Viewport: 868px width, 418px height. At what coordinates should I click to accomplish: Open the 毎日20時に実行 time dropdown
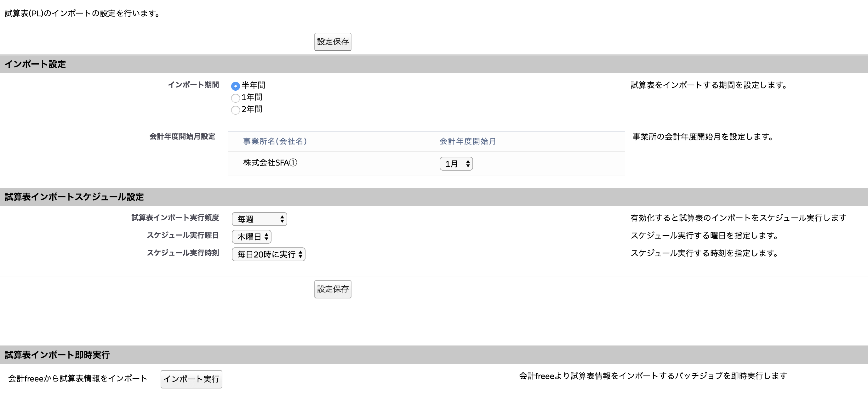(x=268, y=254)
